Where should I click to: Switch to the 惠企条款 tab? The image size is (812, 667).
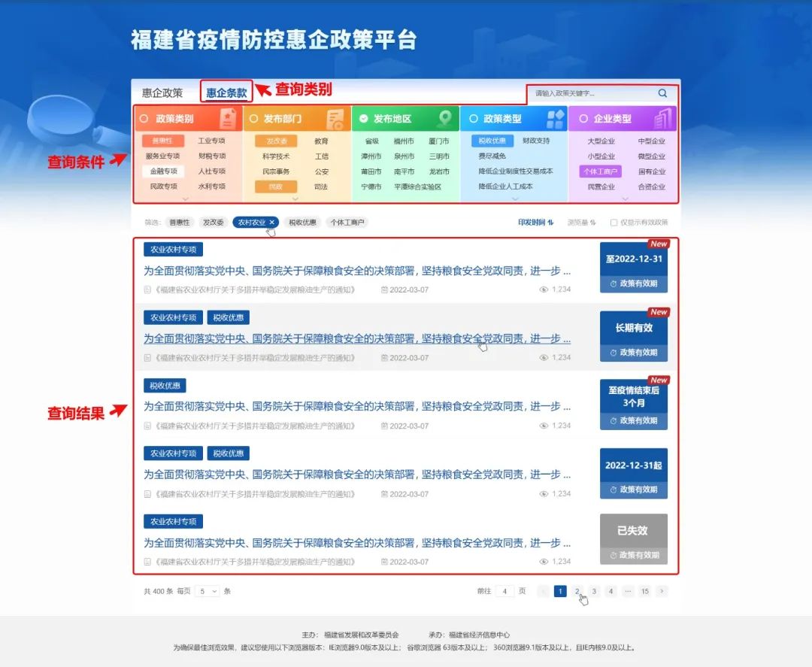[226, 93]
